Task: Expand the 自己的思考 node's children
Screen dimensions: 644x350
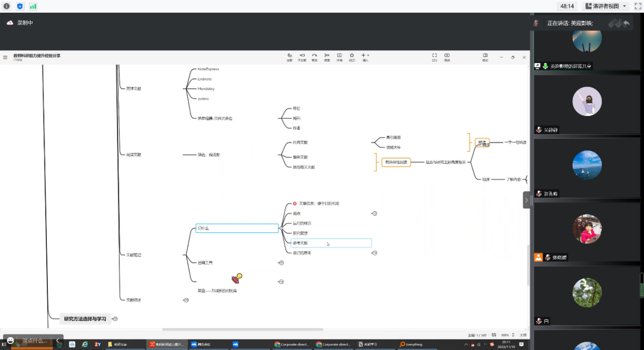Action: coord(374,253)
